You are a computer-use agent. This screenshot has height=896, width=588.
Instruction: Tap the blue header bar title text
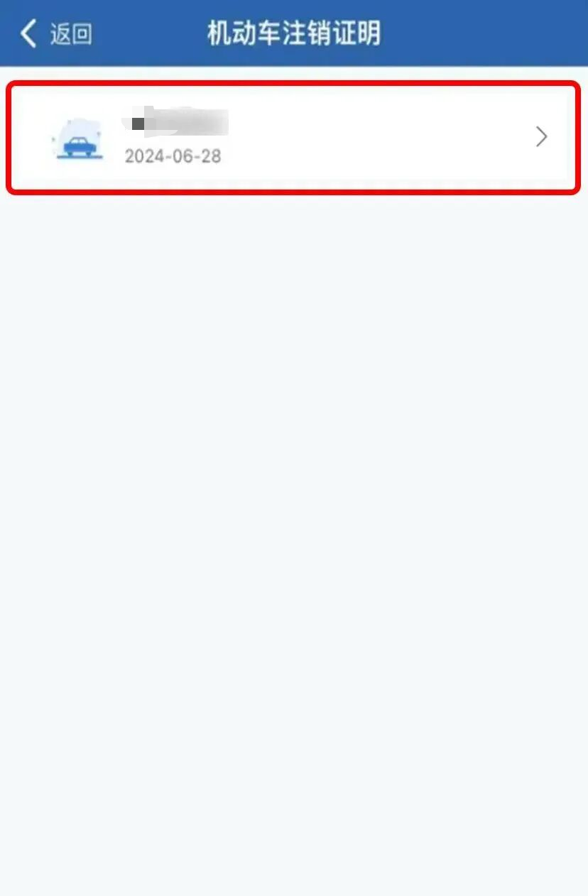[x=294, y=33]
